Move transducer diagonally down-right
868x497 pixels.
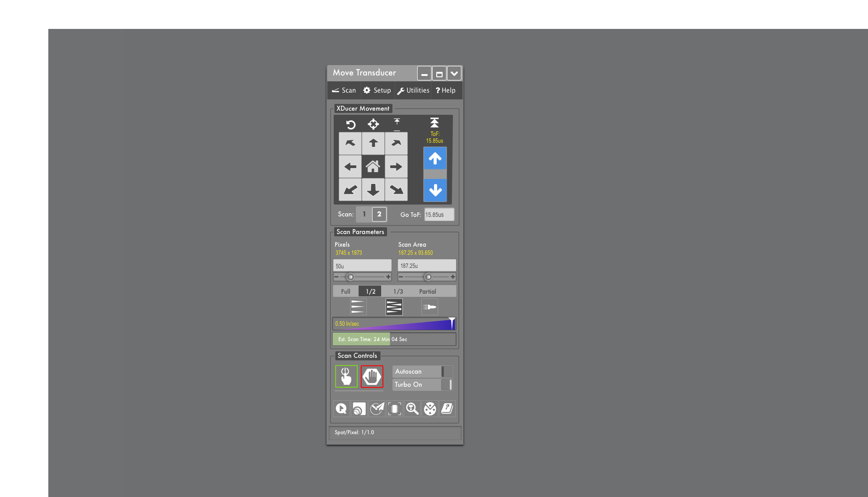(x=396, y=190)
